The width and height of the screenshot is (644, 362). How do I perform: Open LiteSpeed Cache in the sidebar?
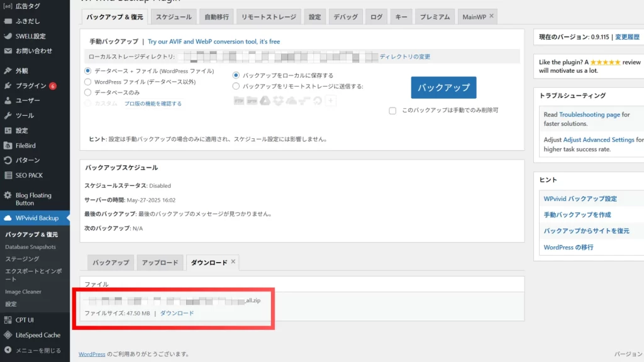tap(38, 335)
